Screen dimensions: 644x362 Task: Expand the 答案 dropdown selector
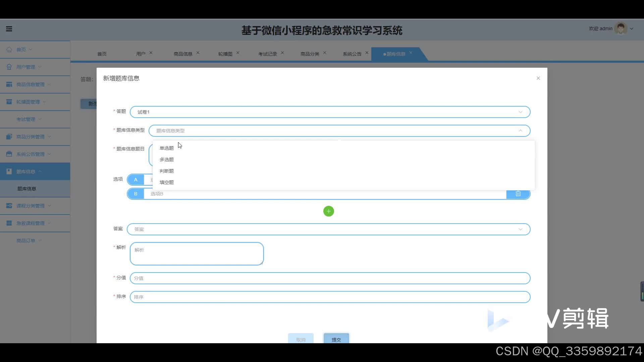tap(328, 229)
